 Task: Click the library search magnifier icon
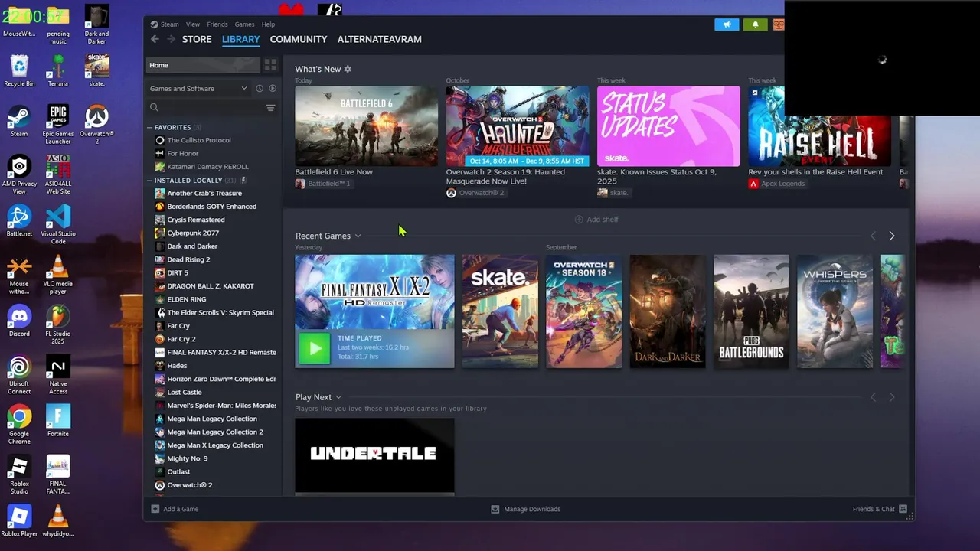(x=154, y=108)
